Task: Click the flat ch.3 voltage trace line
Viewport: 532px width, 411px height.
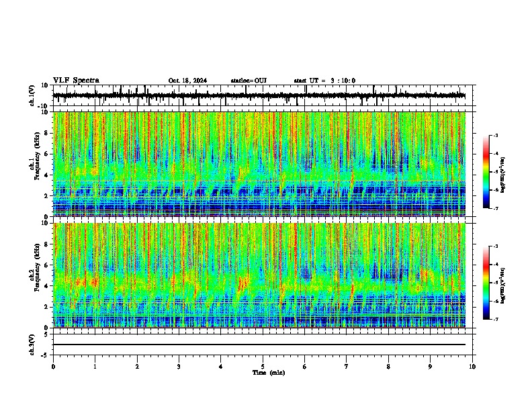Action: [259, 345]
